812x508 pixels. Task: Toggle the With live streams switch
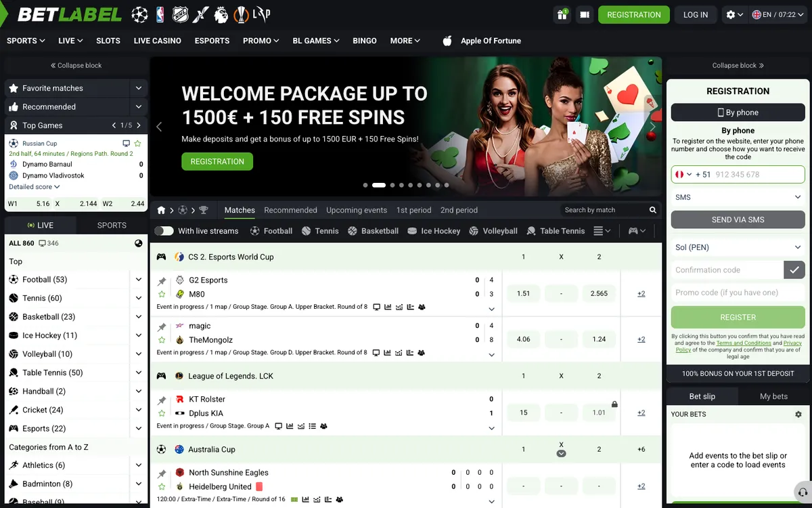tap(164, 231)
